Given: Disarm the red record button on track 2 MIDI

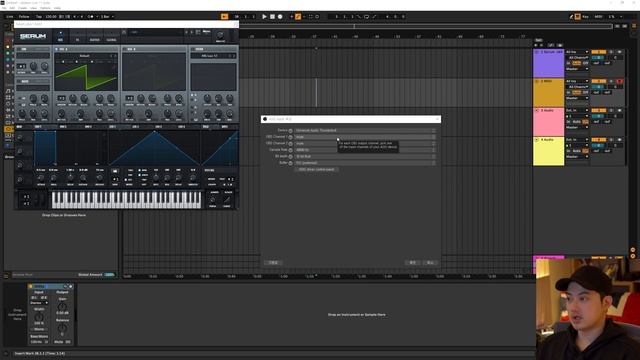Looking at the screenshot, I should pyautogui.click(x=619, y=82).
